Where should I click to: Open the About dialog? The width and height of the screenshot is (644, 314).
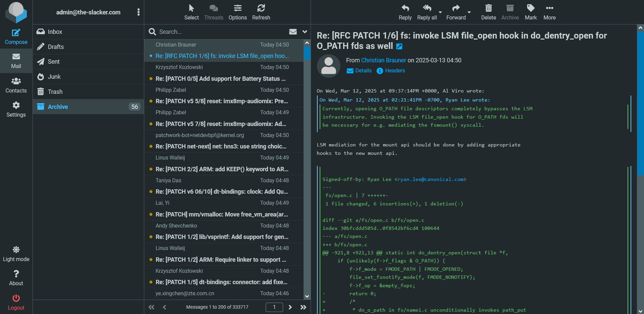coord(16,278)
